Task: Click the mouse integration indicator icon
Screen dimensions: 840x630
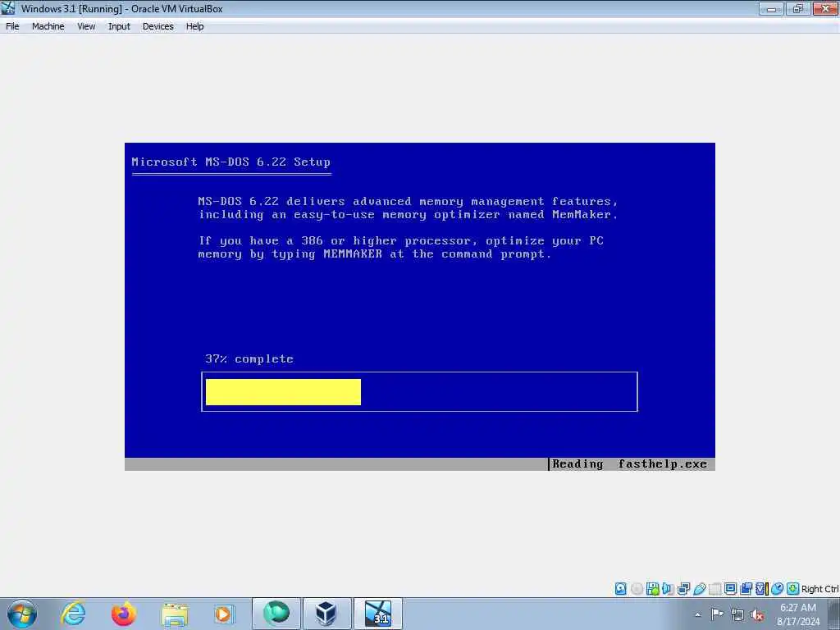Action: click(778, 589)
